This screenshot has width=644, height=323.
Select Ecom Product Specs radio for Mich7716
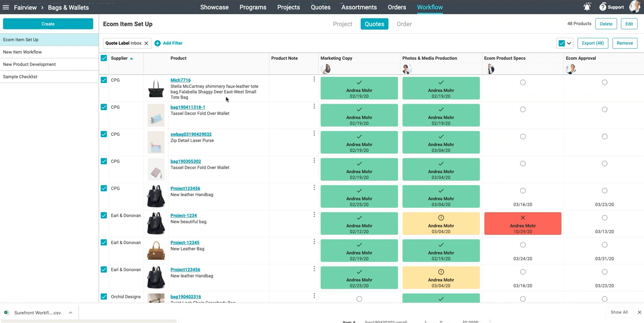click(x=523, y=83)
